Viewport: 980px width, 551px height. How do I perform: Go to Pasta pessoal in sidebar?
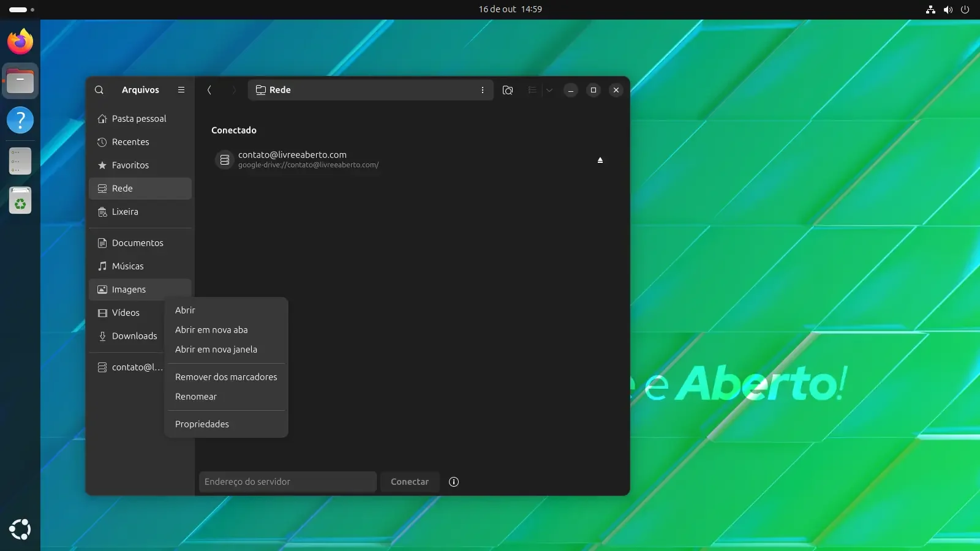click(140, 119)
